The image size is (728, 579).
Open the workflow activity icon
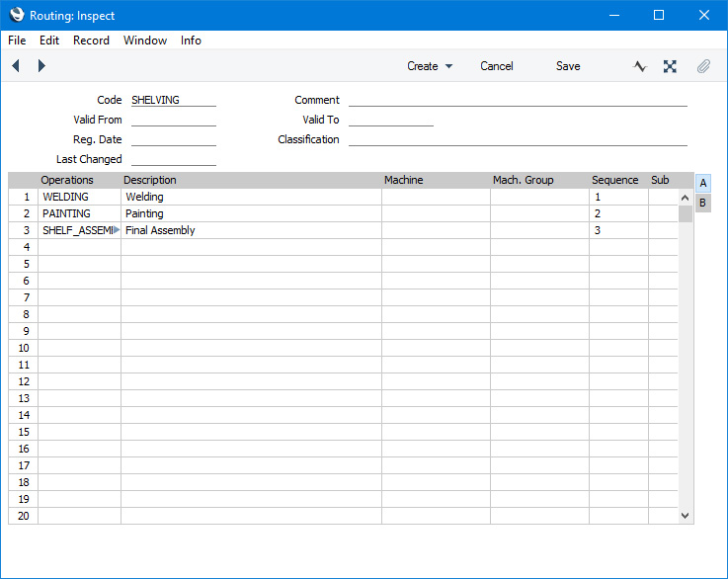click(x=640, y=66)
